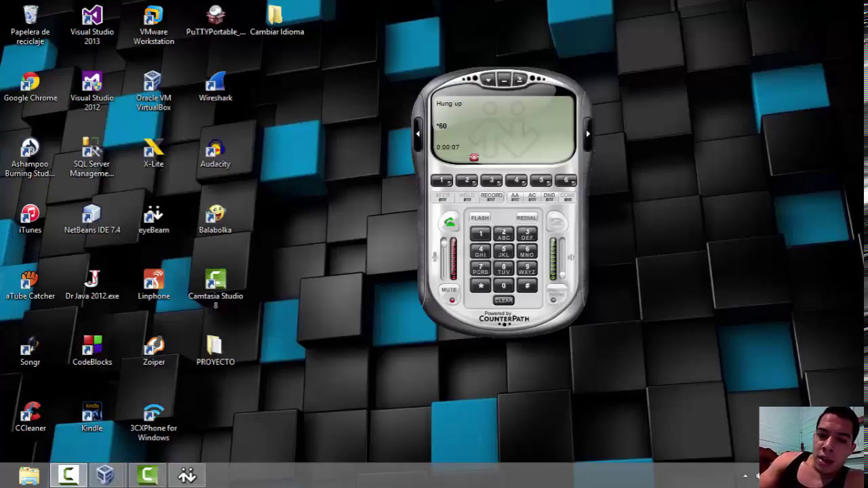Show hidden system tray icons
The image size is (868, 488).
[745, 476]
